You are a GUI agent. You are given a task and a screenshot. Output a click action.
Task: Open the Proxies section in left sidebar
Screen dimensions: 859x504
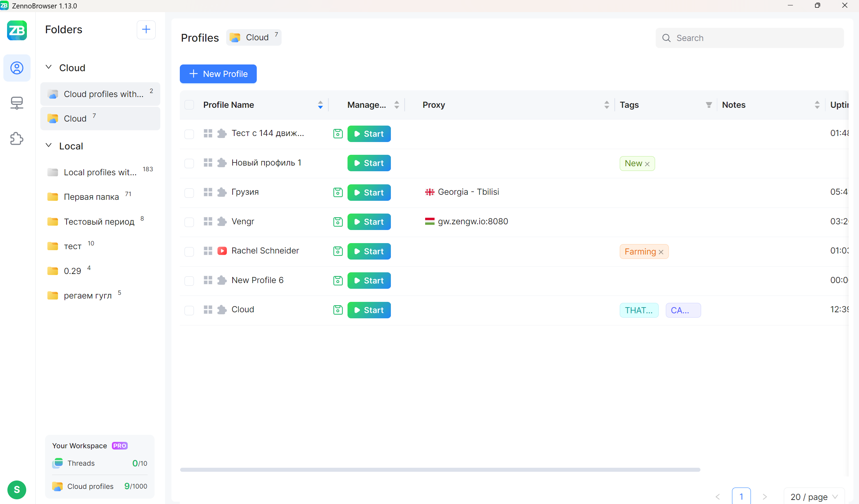pyautogui.click(x=17, y=103)
